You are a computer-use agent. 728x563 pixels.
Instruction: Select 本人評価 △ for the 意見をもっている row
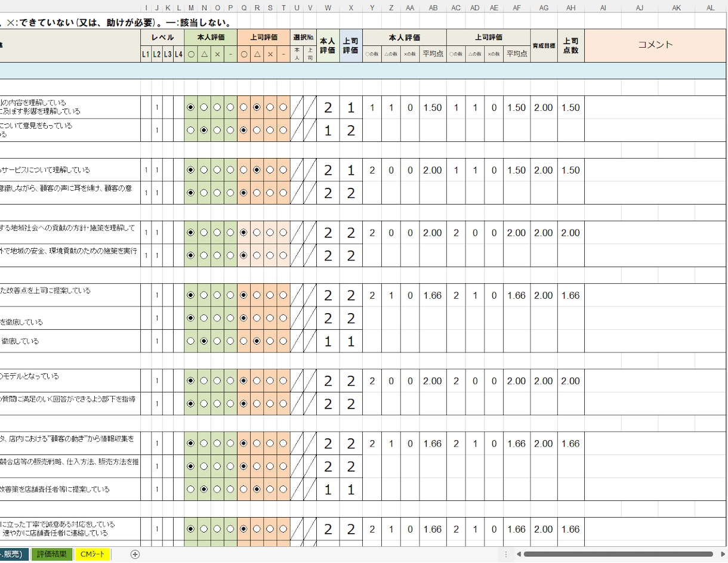204,130
